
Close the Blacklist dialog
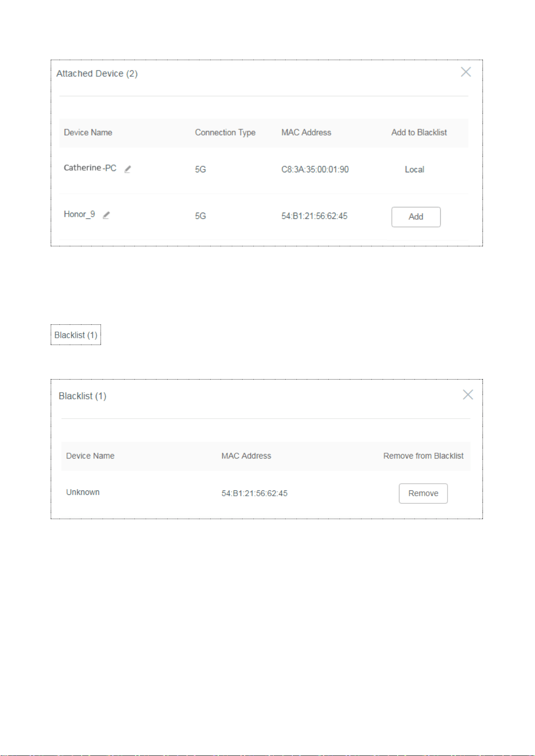point(468,394)
